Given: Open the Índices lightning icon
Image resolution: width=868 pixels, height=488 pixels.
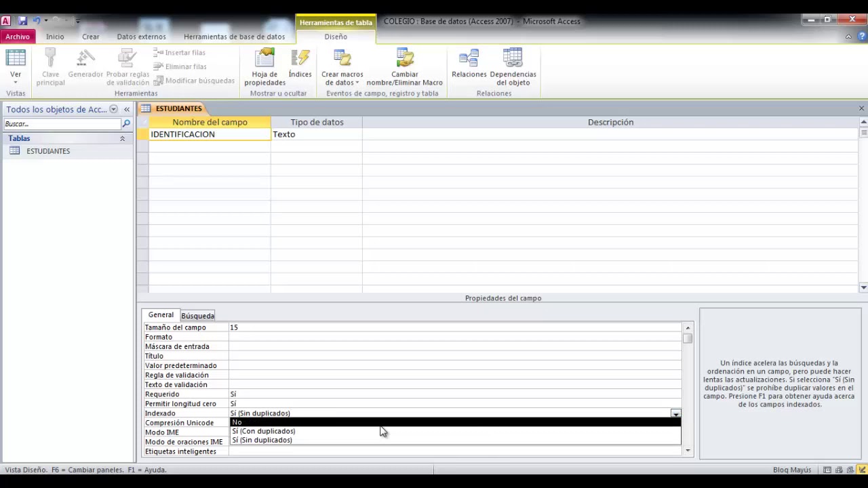Looking at the screenshot, I should tap(300, 58).
